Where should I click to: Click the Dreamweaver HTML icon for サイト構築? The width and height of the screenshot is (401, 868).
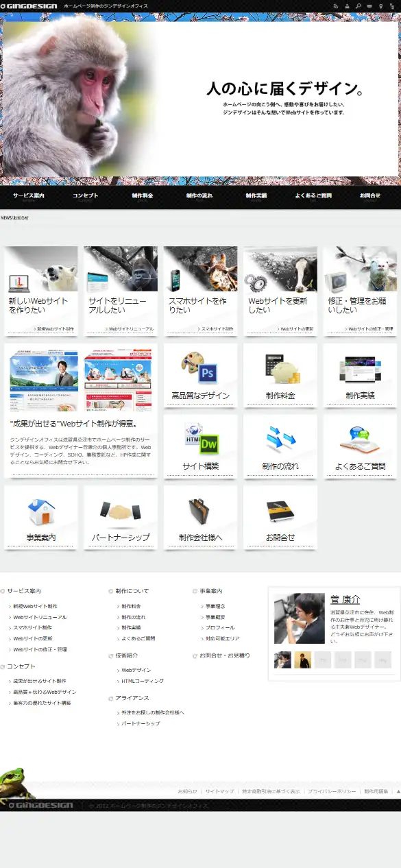[201, 439]
